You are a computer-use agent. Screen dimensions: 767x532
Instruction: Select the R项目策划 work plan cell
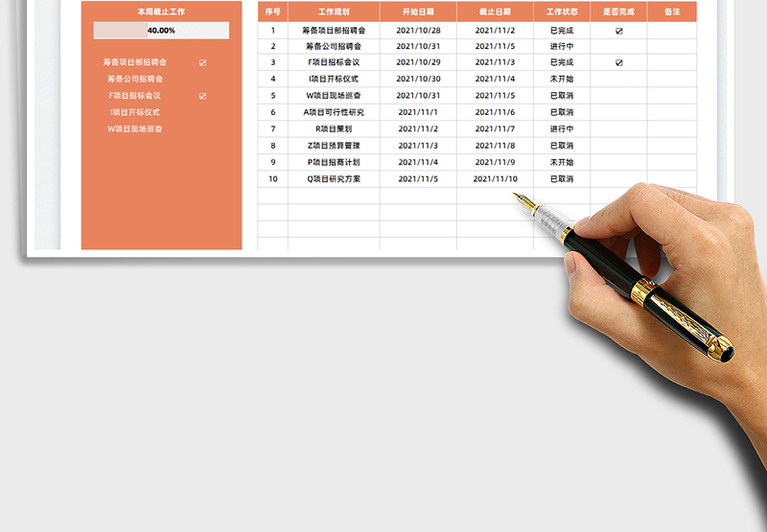click(333, 128)
